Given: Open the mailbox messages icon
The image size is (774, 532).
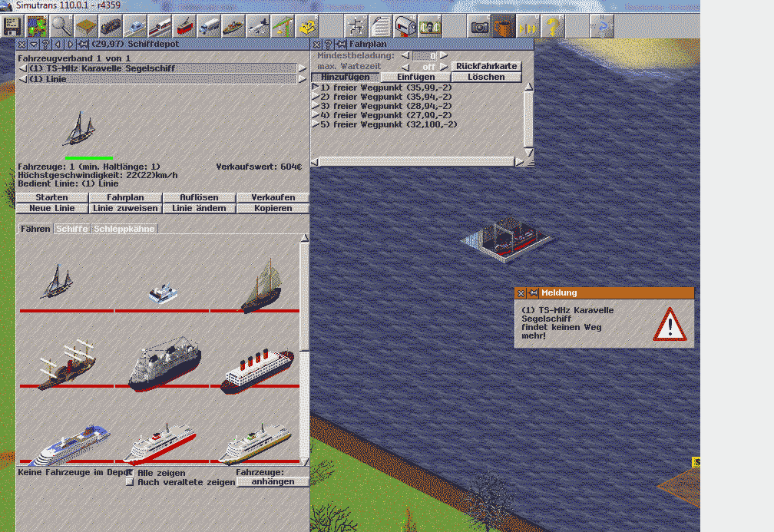Looking at the screenshot, I should click(x=405, y=26).
